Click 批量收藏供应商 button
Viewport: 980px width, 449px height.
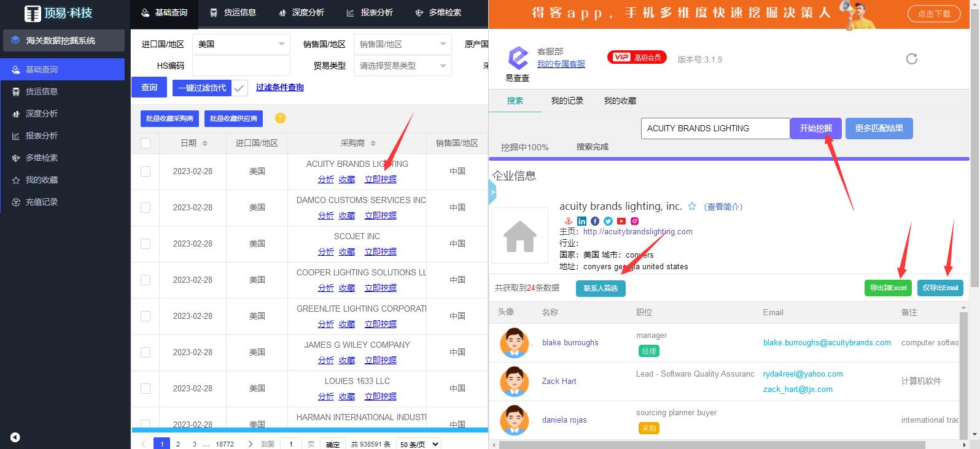point(233,118)
